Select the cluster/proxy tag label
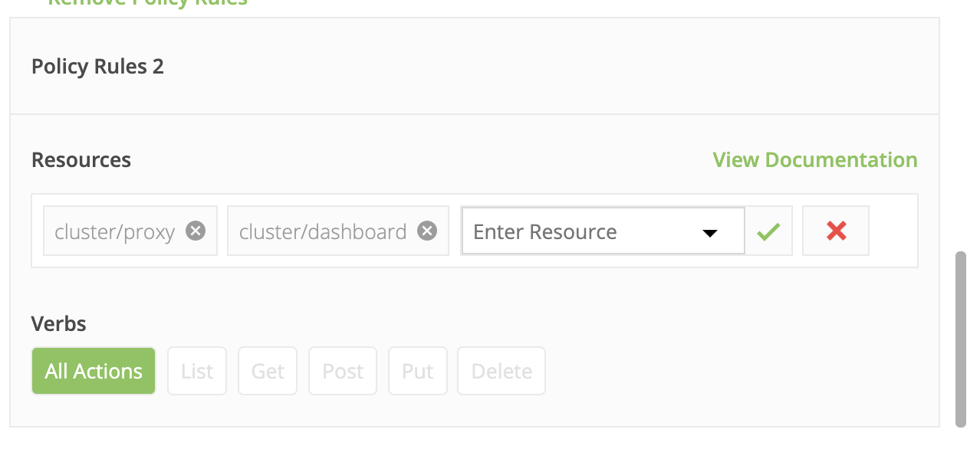This screenshot has width=980, height=449. click(115, 231)
